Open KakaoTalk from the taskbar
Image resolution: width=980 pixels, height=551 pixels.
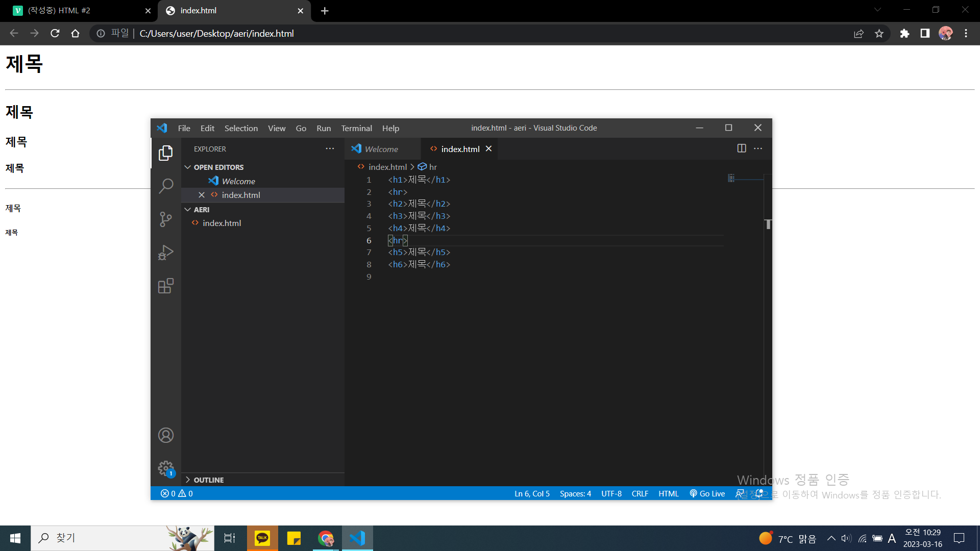pyautogui.click(x=262, y=538)
